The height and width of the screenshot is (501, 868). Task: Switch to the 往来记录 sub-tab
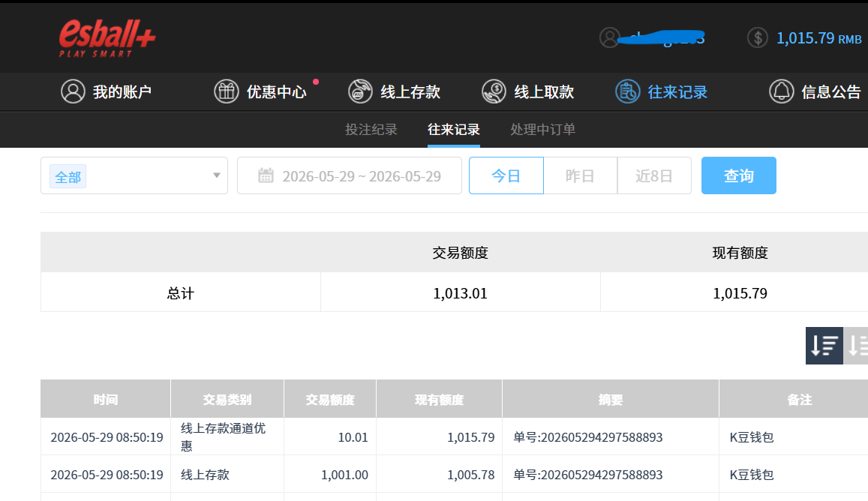(x=453, y=130)
